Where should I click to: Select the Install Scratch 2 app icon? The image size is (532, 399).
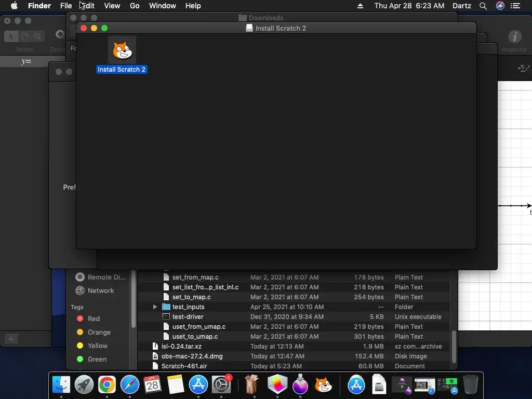click(122, 50)
